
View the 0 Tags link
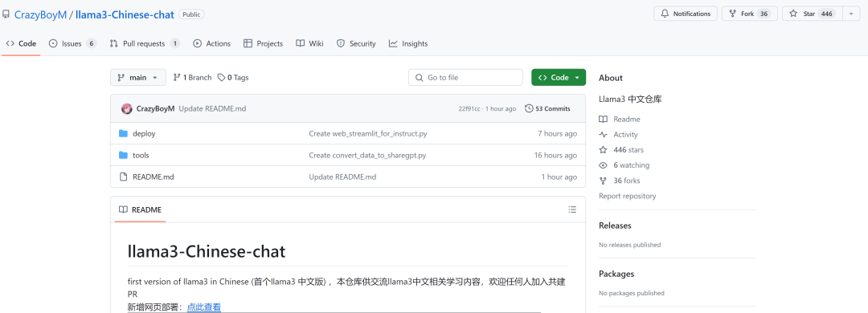coord(232,77)
